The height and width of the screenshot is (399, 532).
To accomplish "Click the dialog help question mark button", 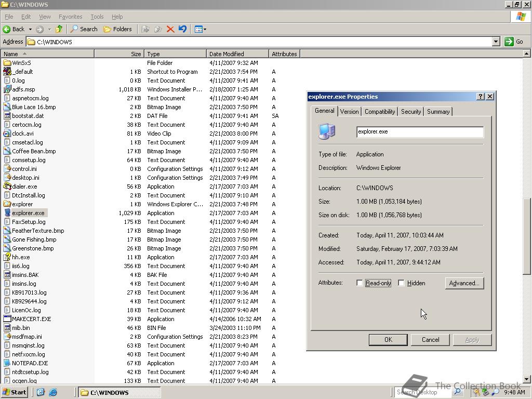I will [x=480, y=96].
